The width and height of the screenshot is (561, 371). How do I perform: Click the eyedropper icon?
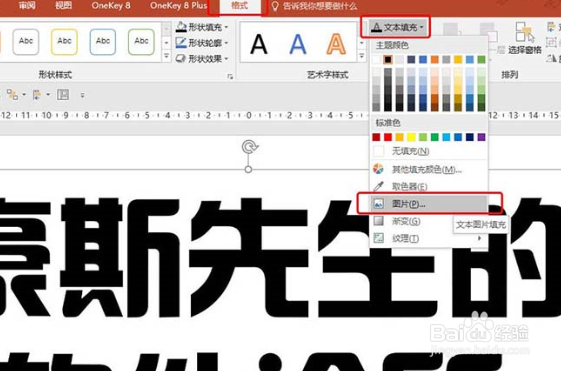point(378,186)
